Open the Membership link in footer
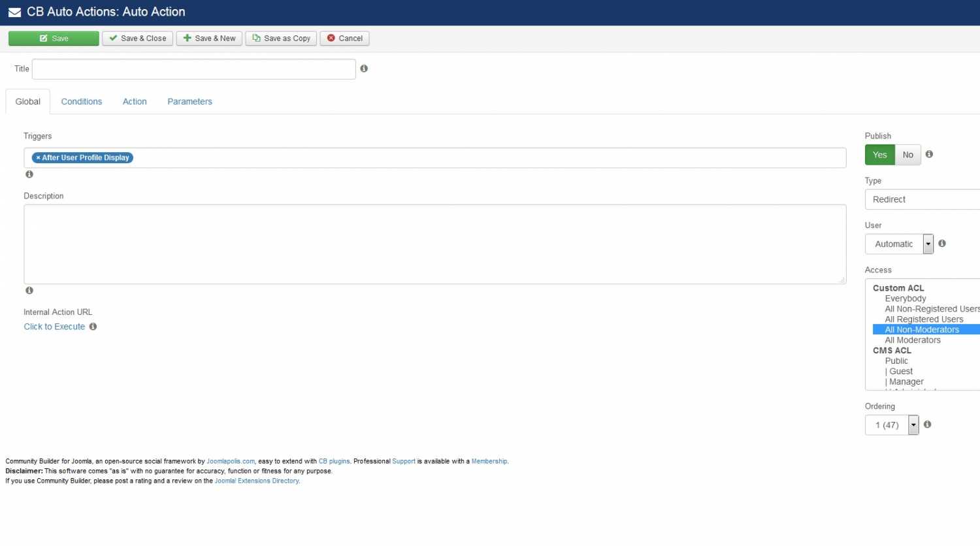 tap(489, 461)
